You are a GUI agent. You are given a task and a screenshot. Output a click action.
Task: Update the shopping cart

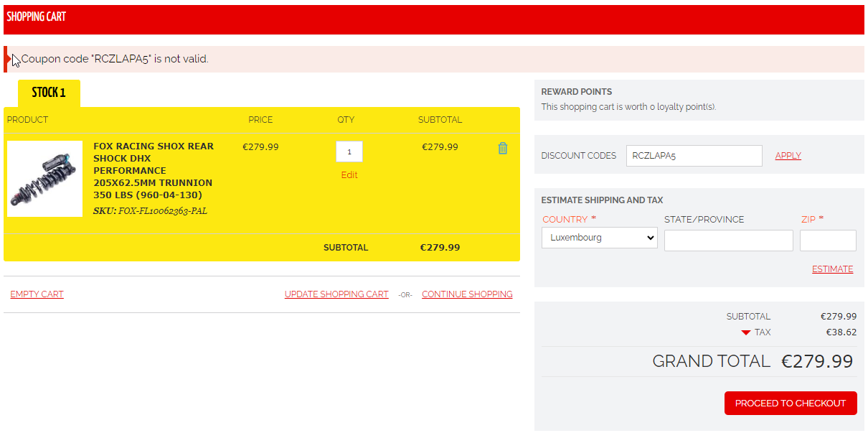[x=336, y=294]
